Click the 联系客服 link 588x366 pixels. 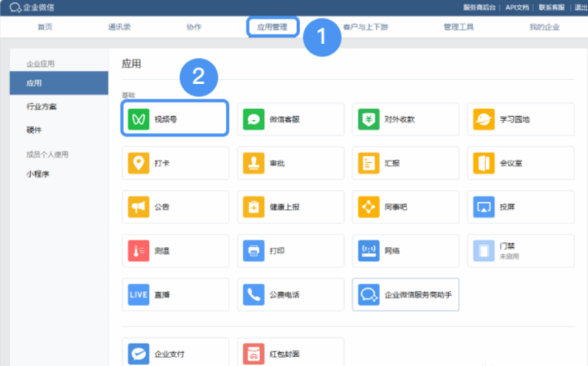click(552, 7)
